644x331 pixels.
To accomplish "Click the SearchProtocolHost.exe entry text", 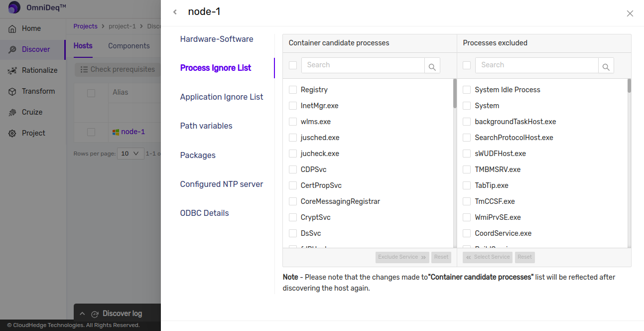I will click(514, 138).
